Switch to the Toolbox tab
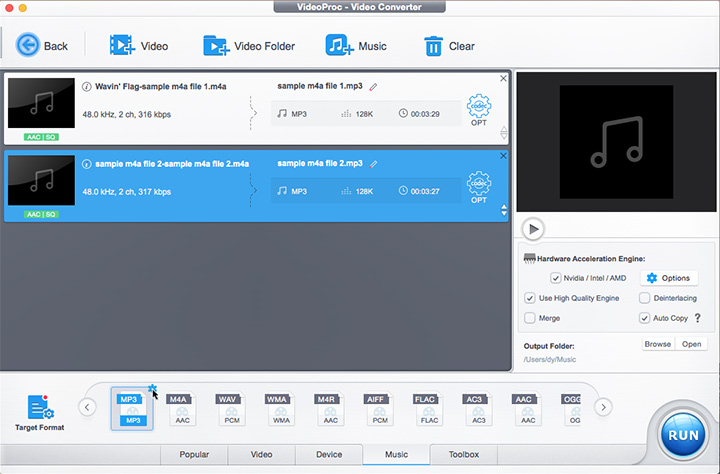This screenshot has height=474, width=720. click(463, 455)
